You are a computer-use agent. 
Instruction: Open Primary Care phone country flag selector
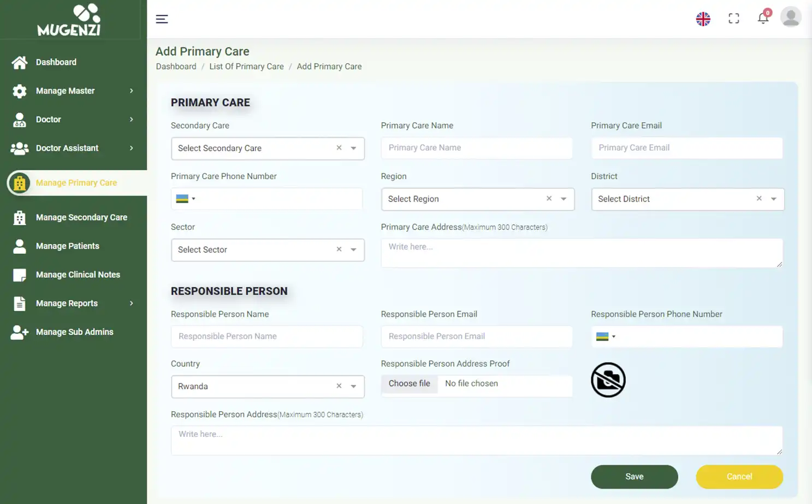pos(185,199)
